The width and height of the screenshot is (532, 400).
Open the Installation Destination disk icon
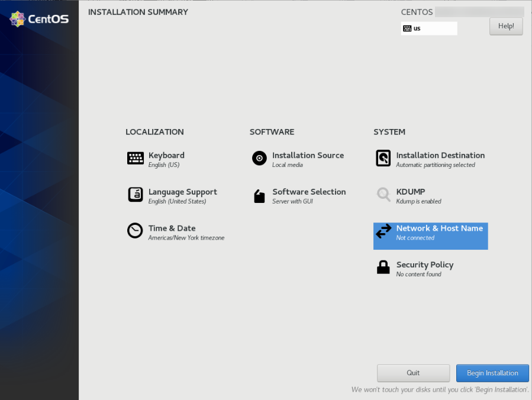pos(383,158)
